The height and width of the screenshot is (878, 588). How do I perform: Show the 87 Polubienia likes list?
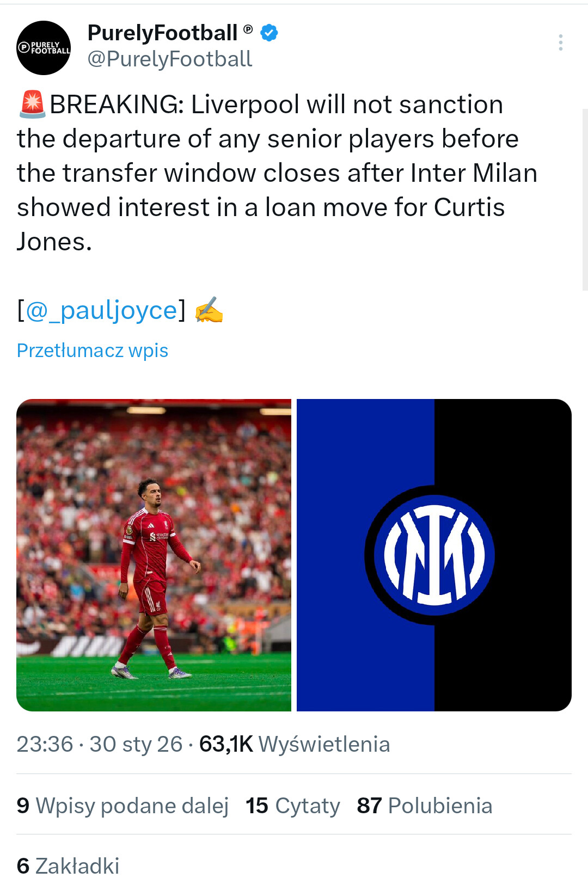click(425, 806)
